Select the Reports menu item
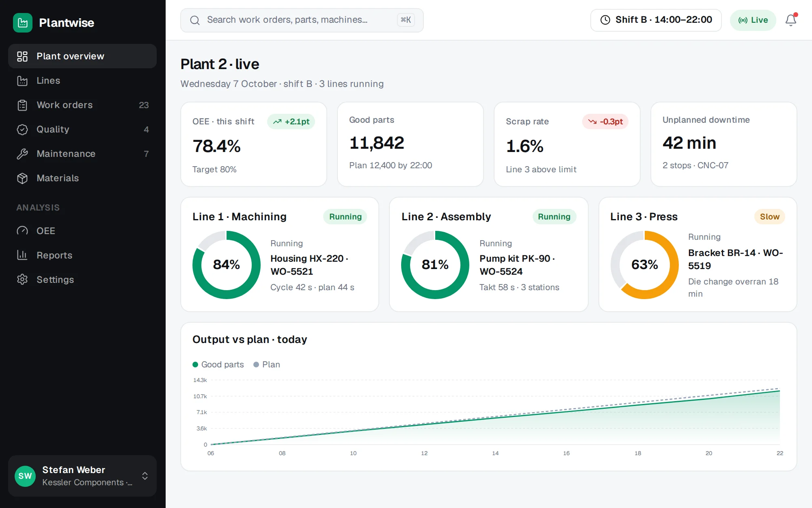812x508 pixels. point(82,255)
